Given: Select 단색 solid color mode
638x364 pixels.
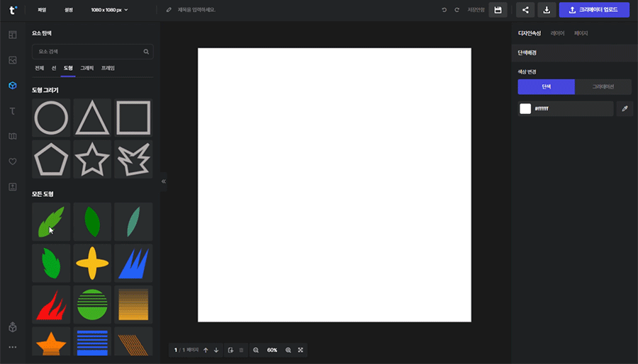Looking at the screenshot, I should (x=546, y=86).
